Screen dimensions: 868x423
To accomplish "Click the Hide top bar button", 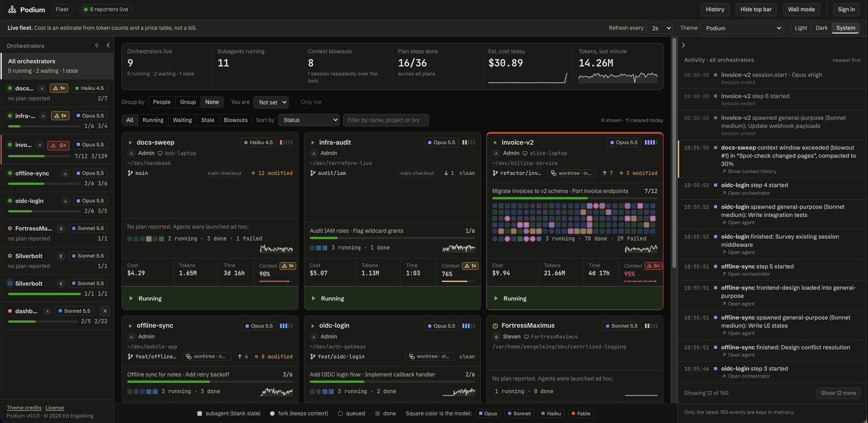I will coord(756,9).
